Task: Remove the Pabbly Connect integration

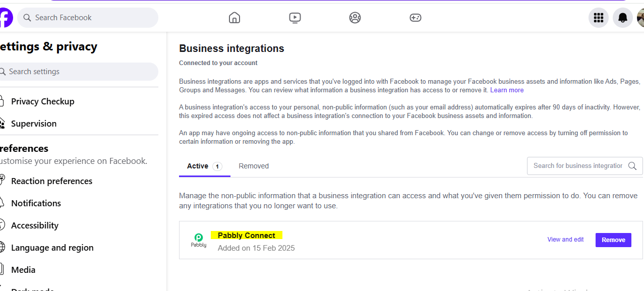Action: tap(613, 240)
